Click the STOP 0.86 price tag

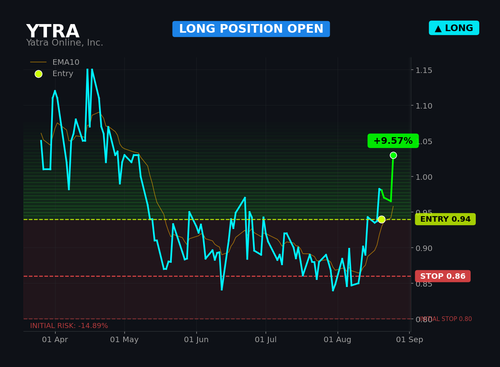[x=443, y=276]
